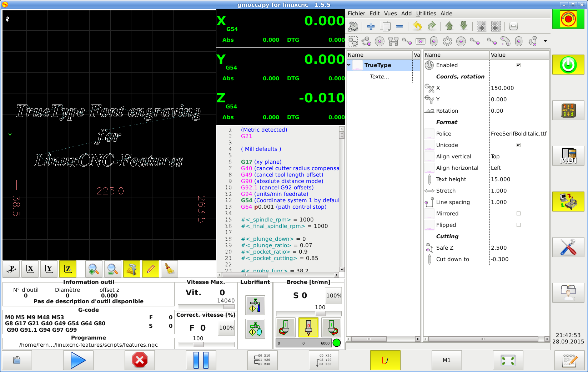588x372 pixels.
Task: Run the program
Action: [x=78, y=360]
